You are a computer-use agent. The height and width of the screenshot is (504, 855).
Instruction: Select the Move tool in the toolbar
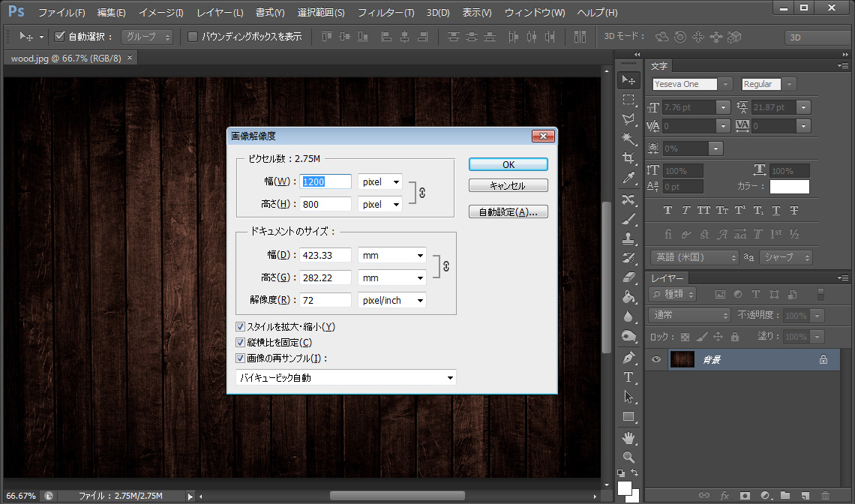(x=628, y=80)
